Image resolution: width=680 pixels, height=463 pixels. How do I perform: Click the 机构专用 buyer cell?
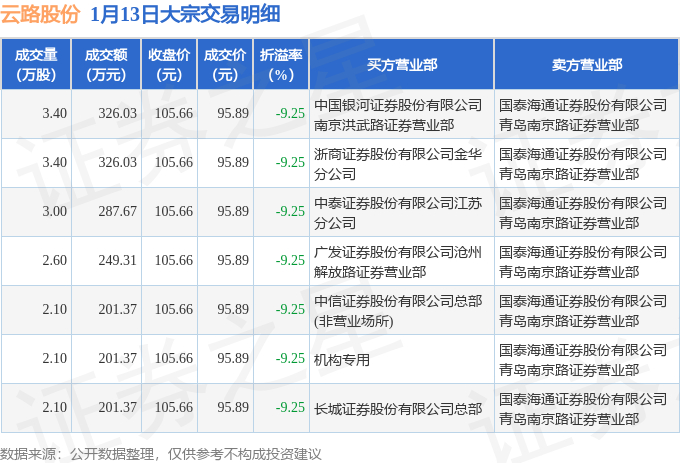pyautogui.click(x=342, y=359)
